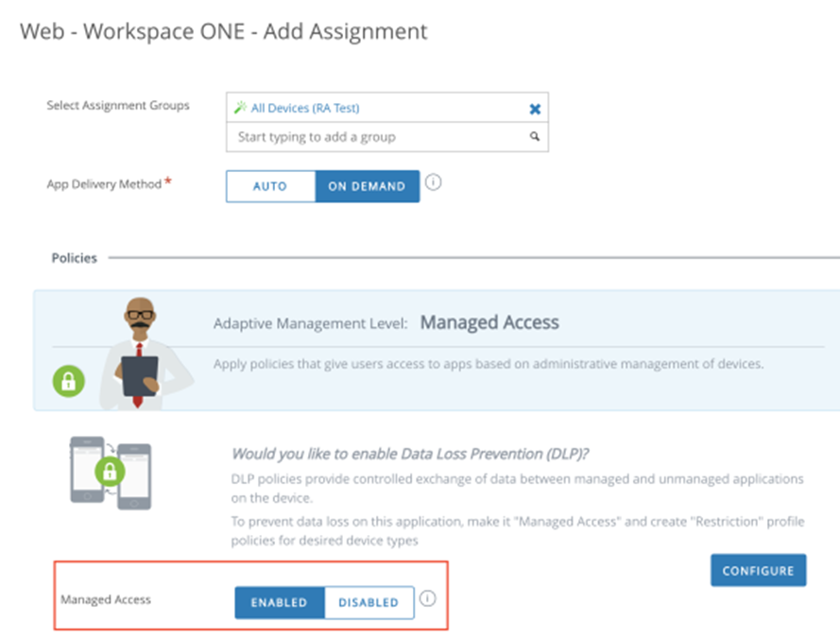Click the Policies section header
This screenshot has width=840, height=639.
(74, 258)
